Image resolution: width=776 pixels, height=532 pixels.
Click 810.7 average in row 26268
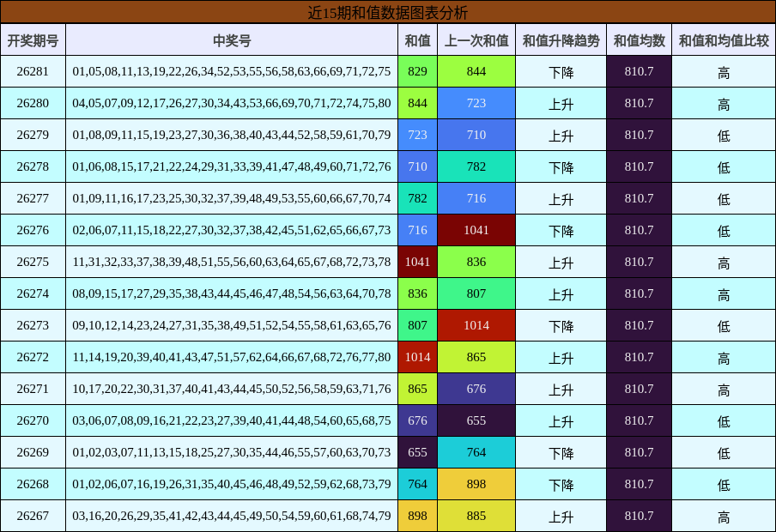point(639,483)
